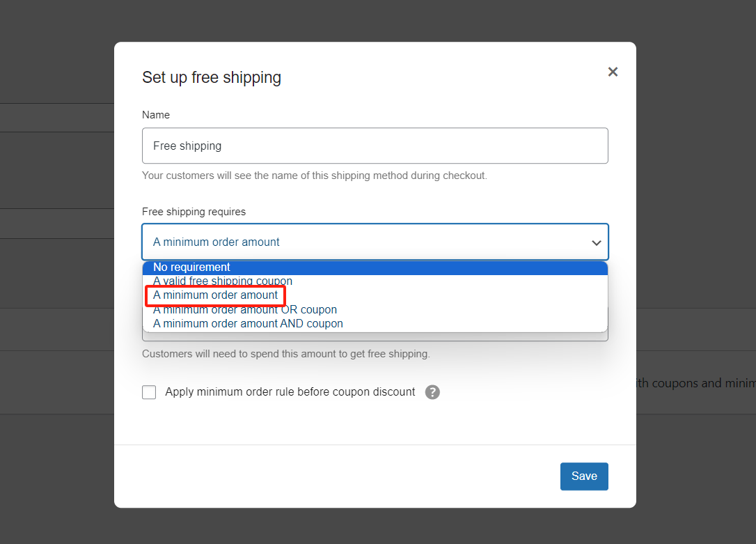The image size is (756, 544).
Task: Click the dropdown chevron arrow
Action: (597, 242)
